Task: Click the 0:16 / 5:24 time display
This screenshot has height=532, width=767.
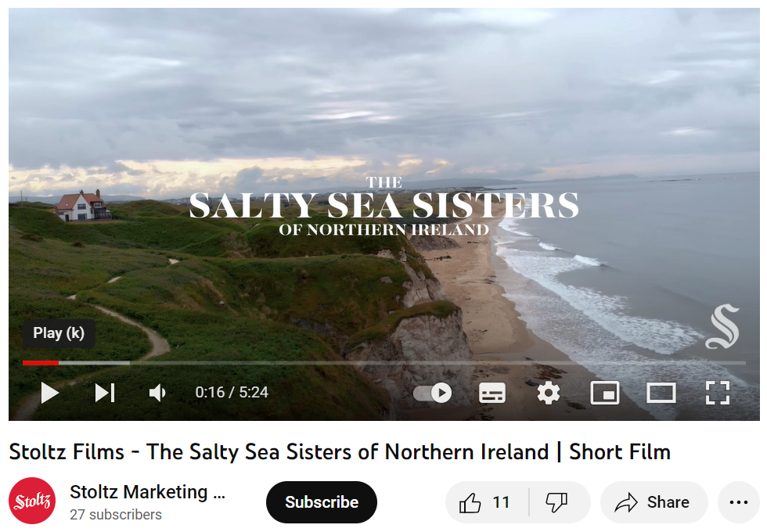Action: tap(232, 392)
